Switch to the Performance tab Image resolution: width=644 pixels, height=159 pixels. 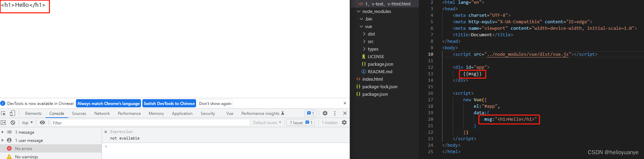coord(129,114)
